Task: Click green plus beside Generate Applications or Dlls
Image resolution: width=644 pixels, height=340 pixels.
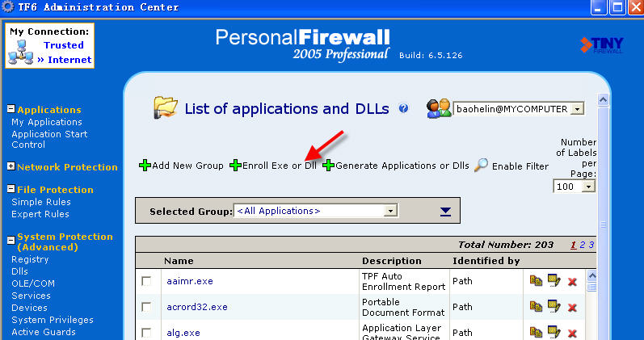Action: tap(329, 166)
